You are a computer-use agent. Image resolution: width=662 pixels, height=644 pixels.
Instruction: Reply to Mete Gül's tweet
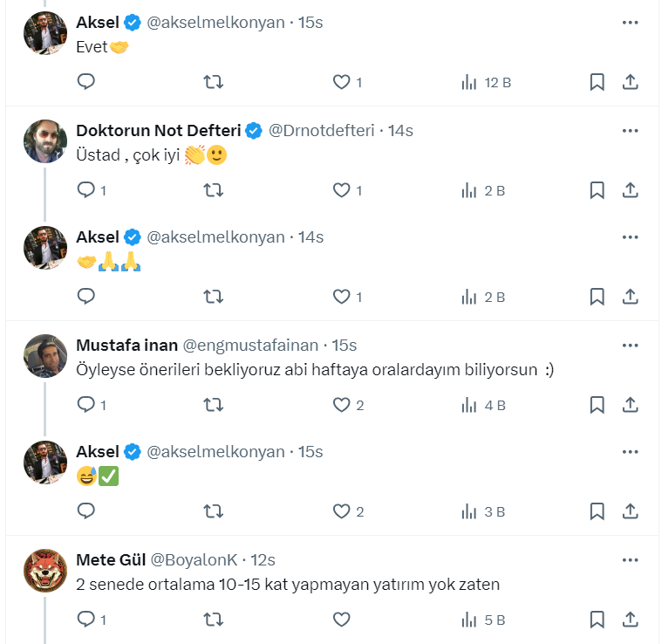[x=86, y=620]
